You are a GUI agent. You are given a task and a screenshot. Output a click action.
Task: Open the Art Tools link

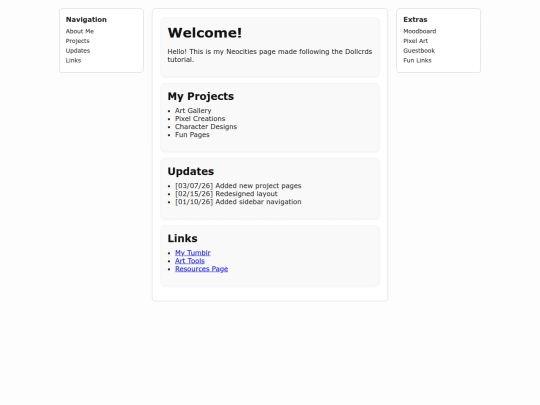click(190, 261)
